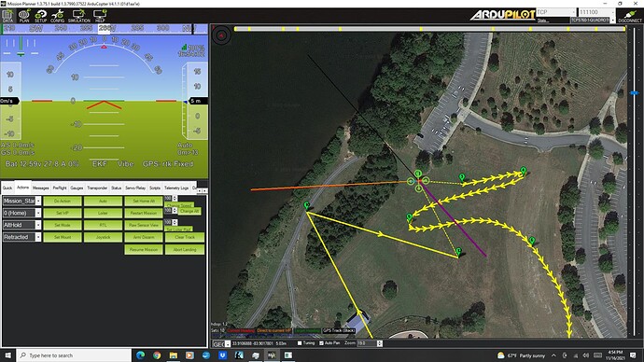Click the RTL button

coord(103,225)
